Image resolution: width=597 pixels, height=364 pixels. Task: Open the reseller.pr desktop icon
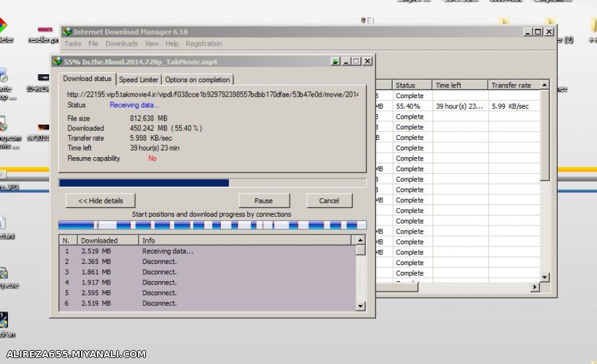(44, 34)
